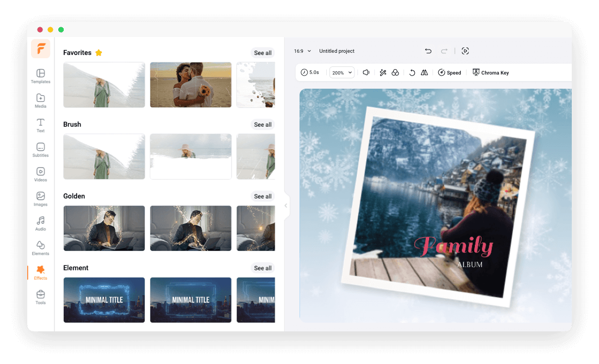Click See all in the Favorites section
The image size is (599, 364).
point(262,53)
